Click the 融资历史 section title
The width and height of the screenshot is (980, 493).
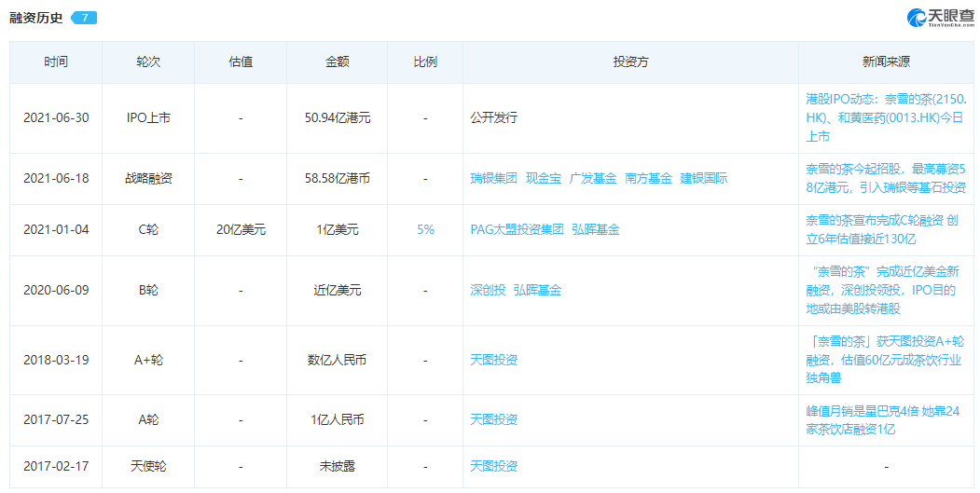36,18
